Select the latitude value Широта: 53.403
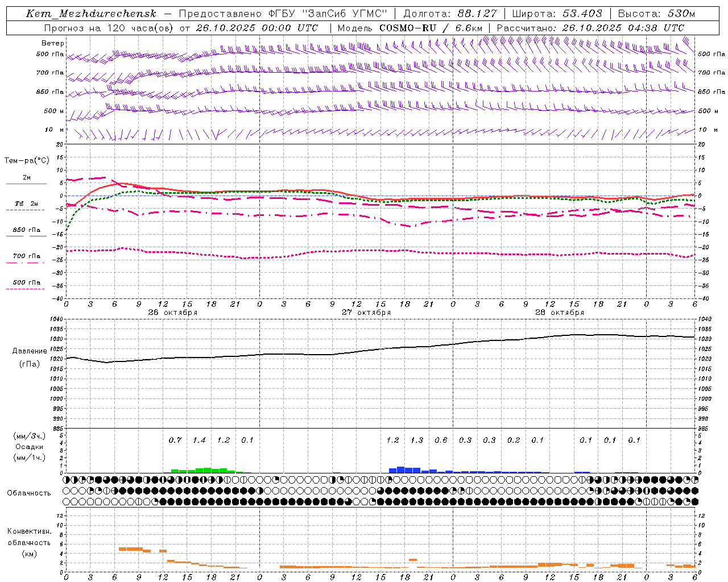This screenshot has height=582, width=728. tap(557, 14)
